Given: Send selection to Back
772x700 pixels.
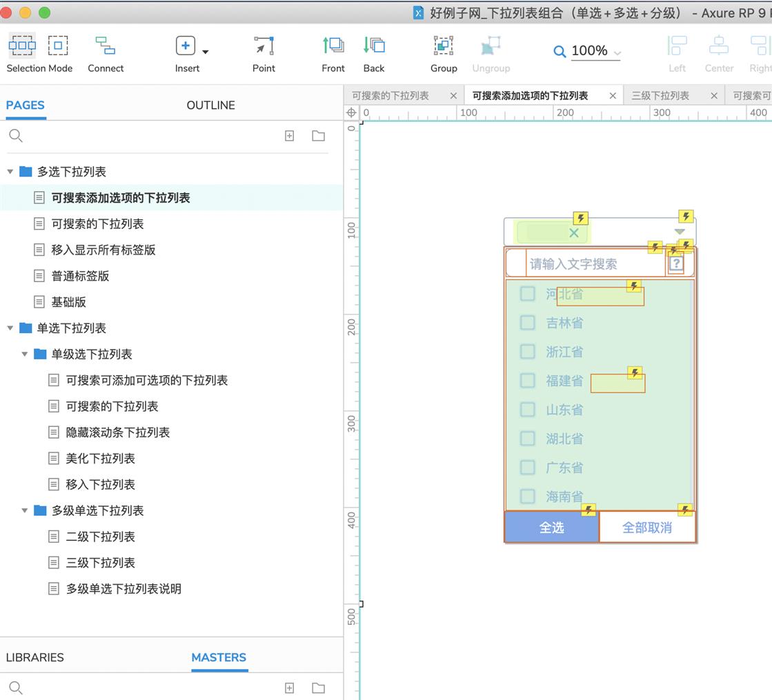Looking at the screenshot, I should [x=374, y=46].
